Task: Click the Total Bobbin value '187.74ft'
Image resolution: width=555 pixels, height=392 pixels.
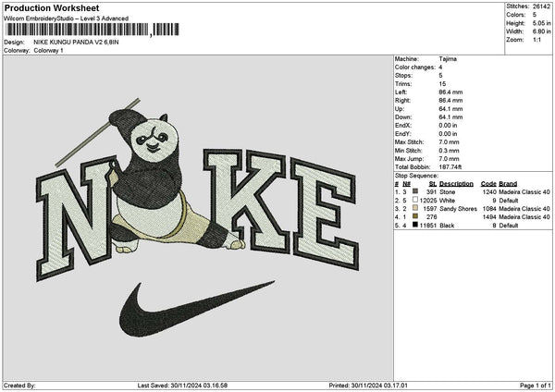Action: click(450, 167)
